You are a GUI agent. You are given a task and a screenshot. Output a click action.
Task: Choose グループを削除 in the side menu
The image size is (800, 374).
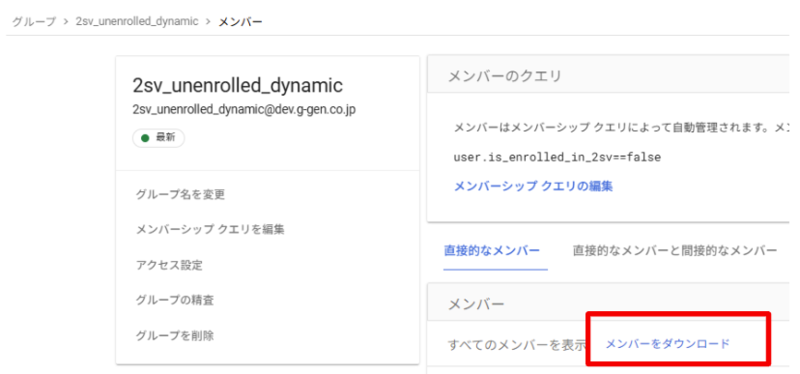point(174,336)
